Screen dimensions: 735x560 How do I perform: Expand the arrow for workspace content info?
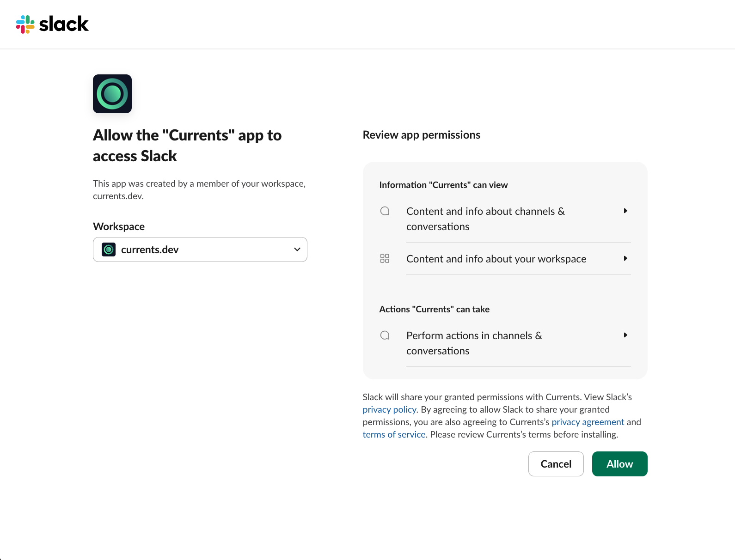tap(625, 258)
